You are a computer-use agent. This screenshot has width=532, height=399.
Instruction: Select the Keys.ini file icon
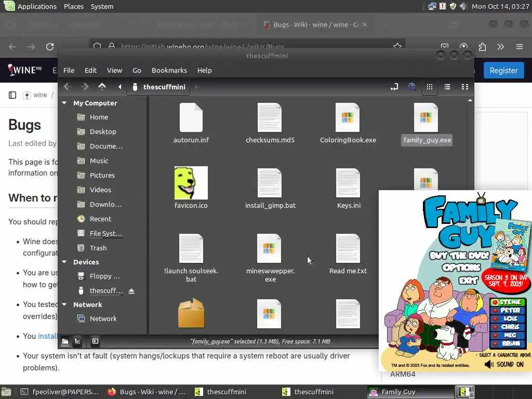click(348, 183)
